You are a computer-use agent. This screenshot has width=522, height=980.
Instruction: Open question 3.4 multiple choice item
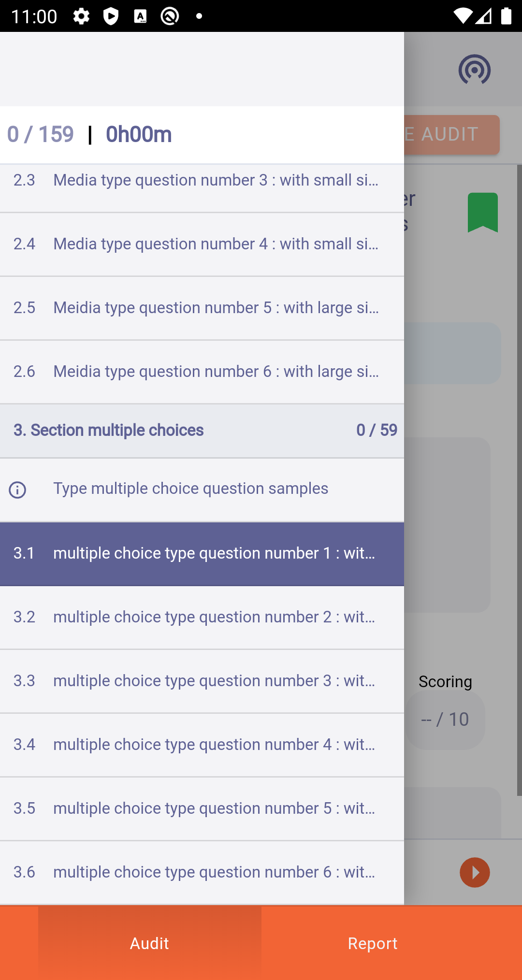[x=202, y=745]
